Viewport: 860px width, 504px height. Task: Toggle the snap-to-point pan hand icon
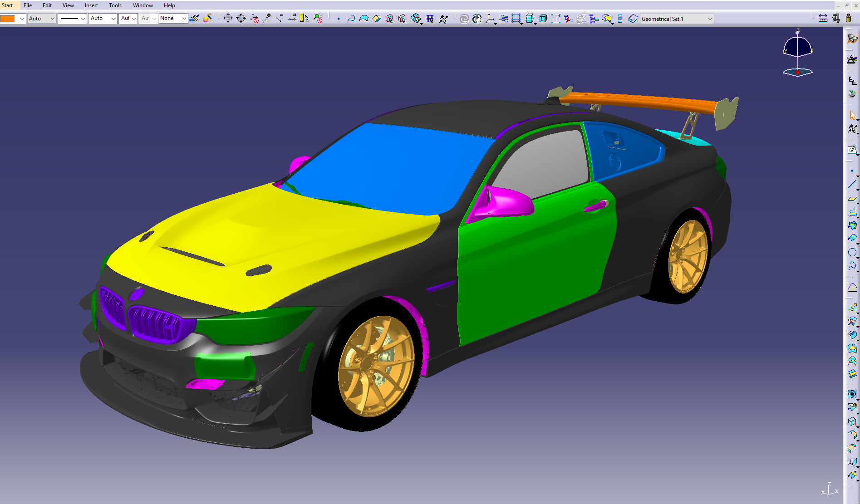pos(477,19)
